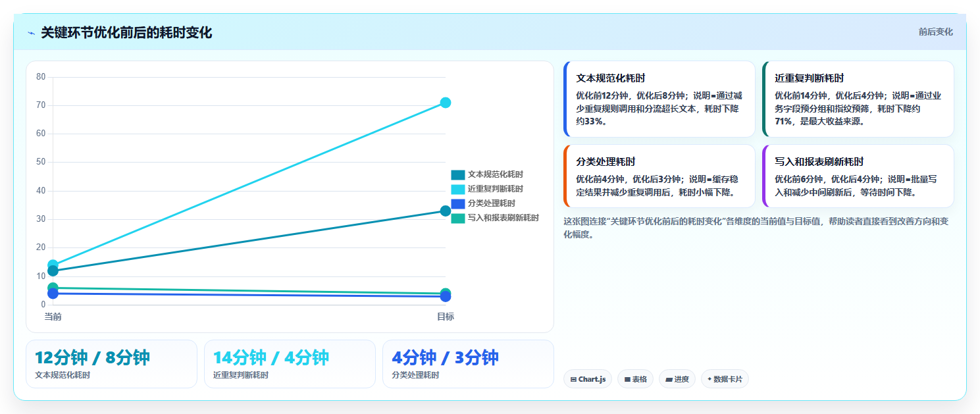This screenshot has height=414, width=980.
Task: Click the 数据卡片 tag
Action: coord(725,379)
